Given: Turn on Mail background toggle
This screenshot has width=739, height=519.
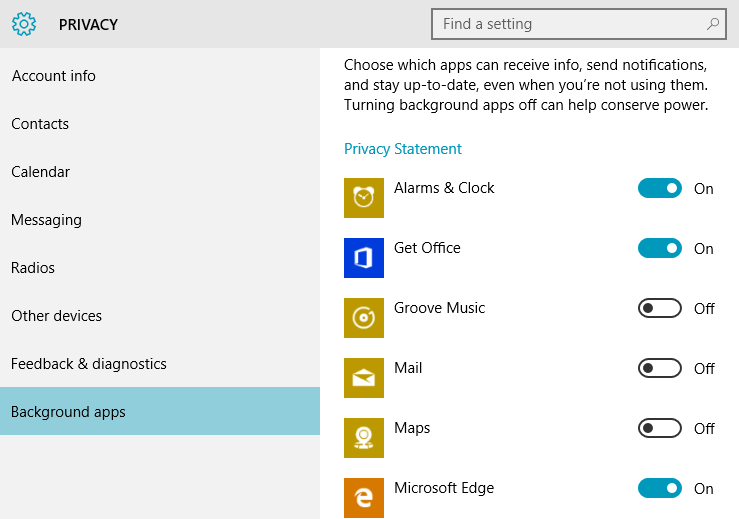Looking at the screenshot, I should point(660,368).
